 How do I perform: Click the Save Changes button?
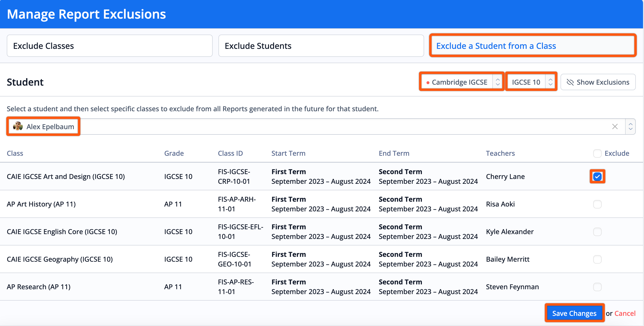(574, 313)
